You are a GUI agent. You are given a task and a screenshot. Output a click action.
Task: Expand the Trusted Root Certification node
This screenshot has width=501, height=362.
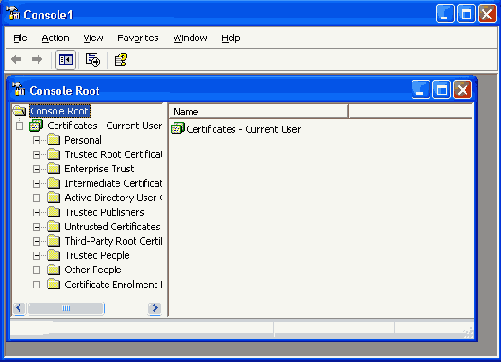[x=36, y=155]
